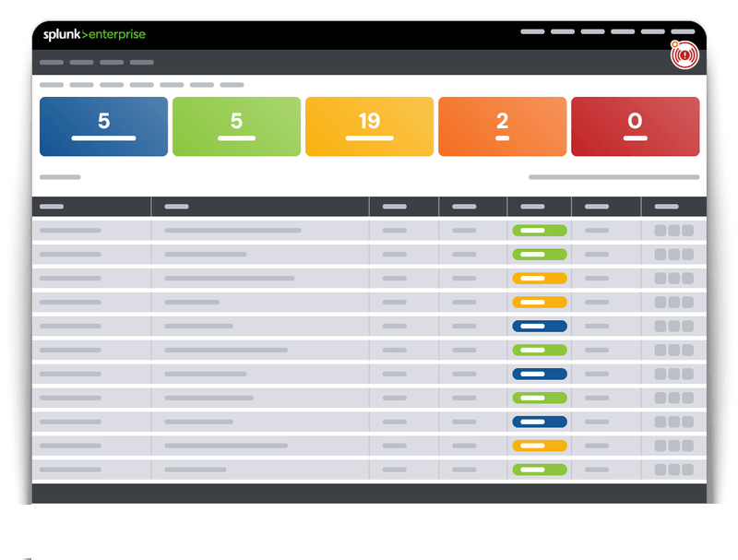Click last action icon in first table row
Screen dimensions: 738x560
[687, 231]
